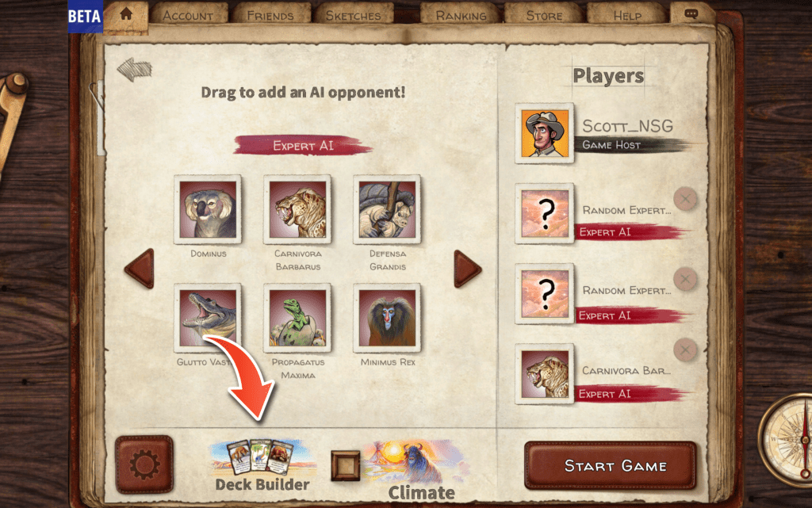Click Scott_NSG host avatar thumbnail
This screenshot has height=508, width=812.
point(544,133)
